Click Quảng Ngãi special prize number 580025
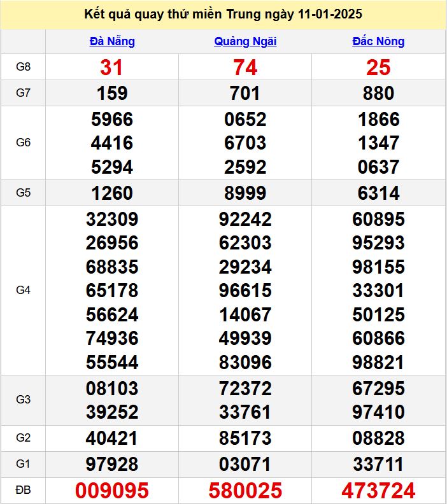447x504 pixels. 245,491
